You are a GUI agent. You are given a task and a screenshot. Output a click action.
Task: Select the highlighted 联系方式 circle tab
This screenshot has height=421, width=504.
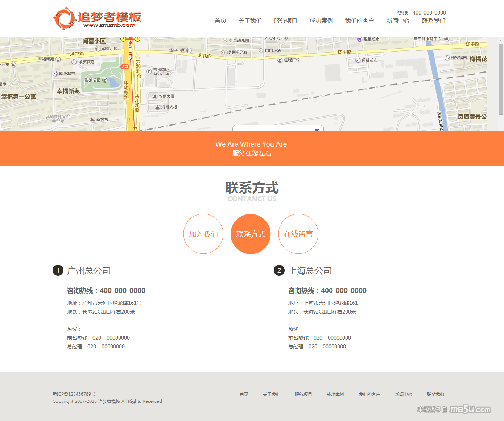click(x=251, y=234)
